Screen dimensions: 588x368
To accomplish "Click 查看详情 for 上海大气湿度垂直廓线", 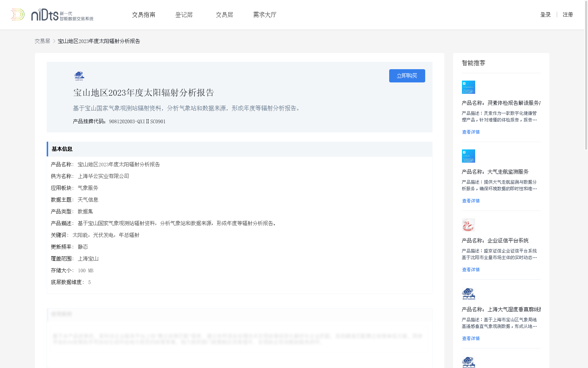I will (471, 339).
